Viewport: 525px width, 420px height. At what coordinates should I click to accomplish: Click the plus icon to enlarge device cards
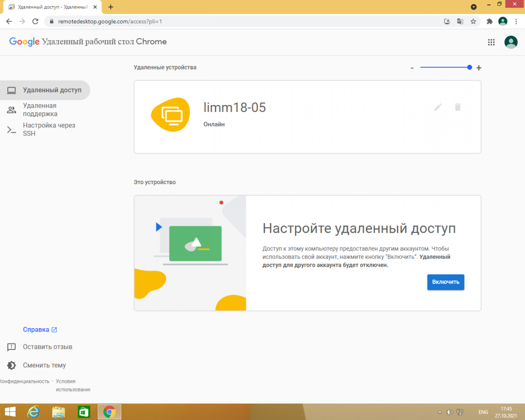(x=479, y=68)
